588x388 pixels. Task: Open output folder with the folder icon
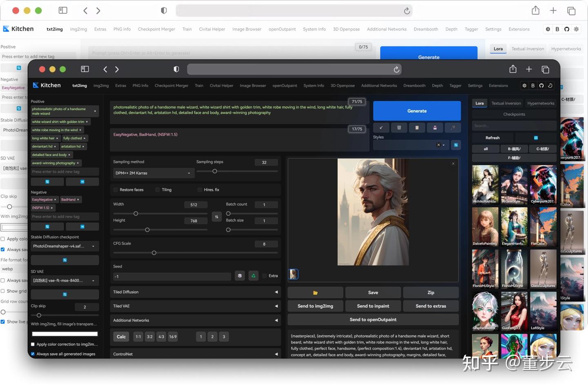coord(315,293)
